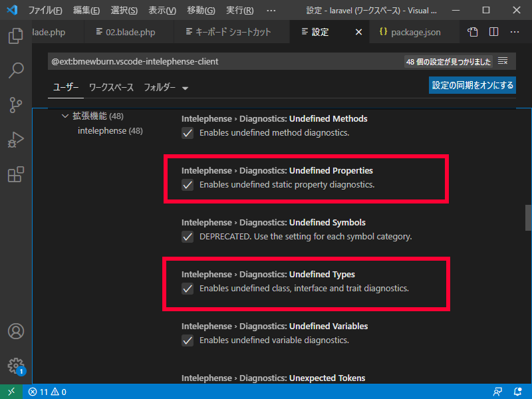Switch to partially hidden blade.php tab
This screenshot has height=399, width=532.
58,32
